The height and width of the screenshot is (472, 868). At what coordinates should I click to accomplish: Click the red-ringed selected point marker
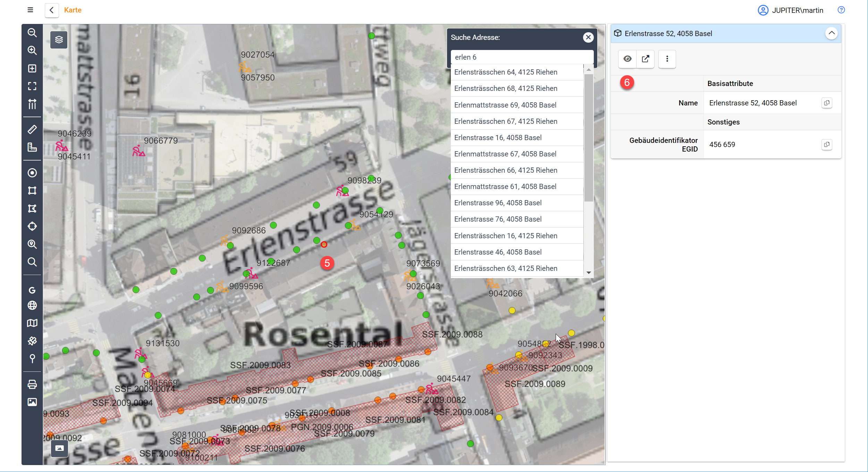324,244
